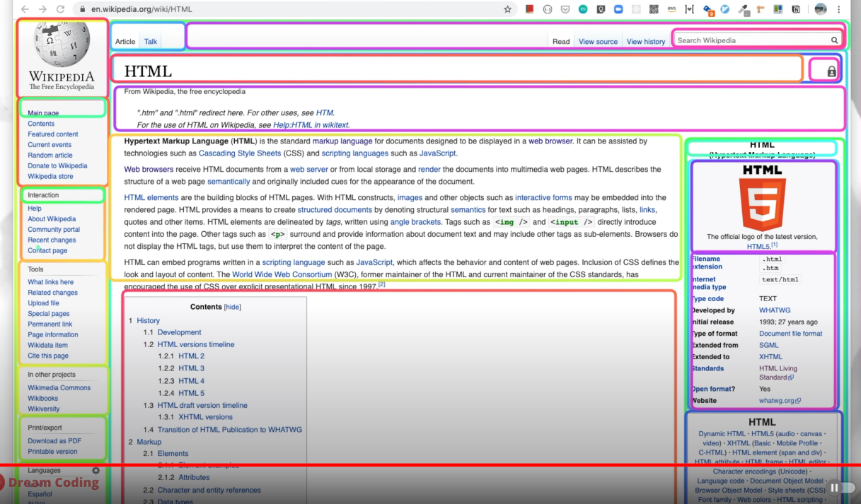Click the green circle m extension icon
The image size is (861, 504).
point(583,9)
